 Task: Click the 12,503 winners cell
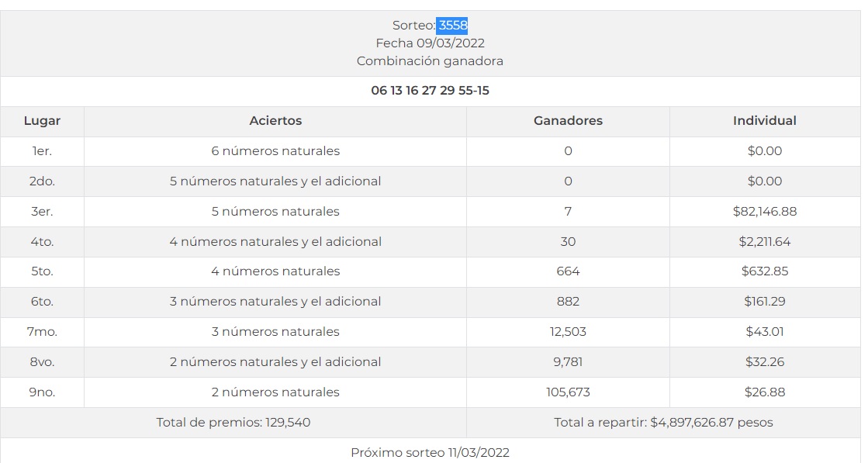tap(568, 332)
